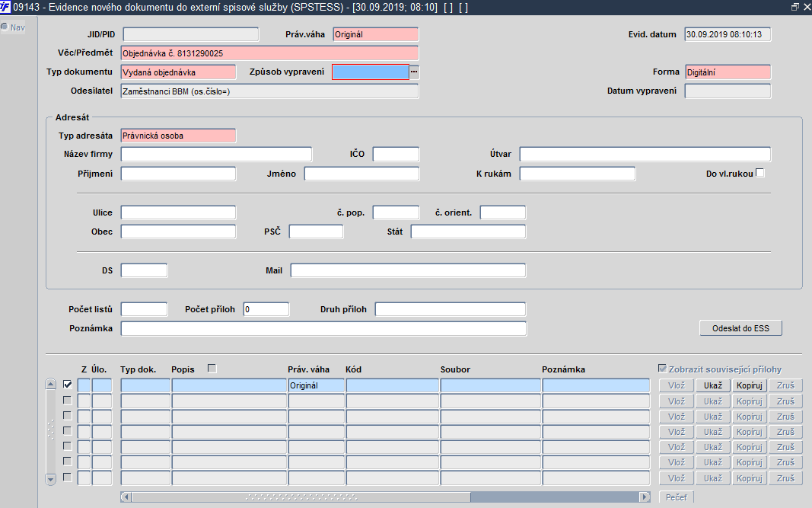Image resolution: width=812 pixels, height=508 pixels.
Task: Focus the Způsob vypravení field
Action: [x=371, y=72]
